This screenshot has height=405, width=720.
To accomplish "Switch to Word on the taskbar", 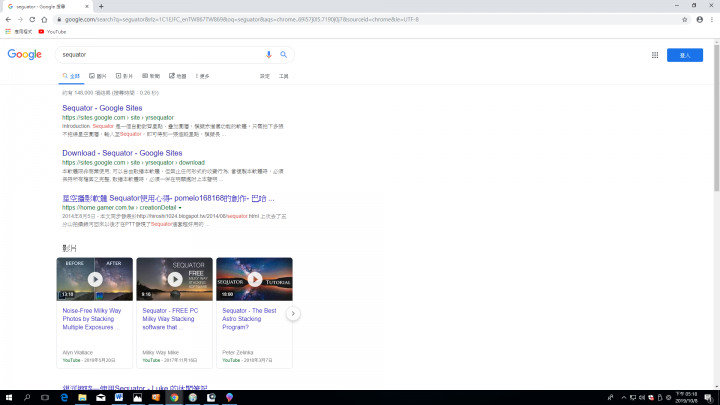I will (119, 398).
